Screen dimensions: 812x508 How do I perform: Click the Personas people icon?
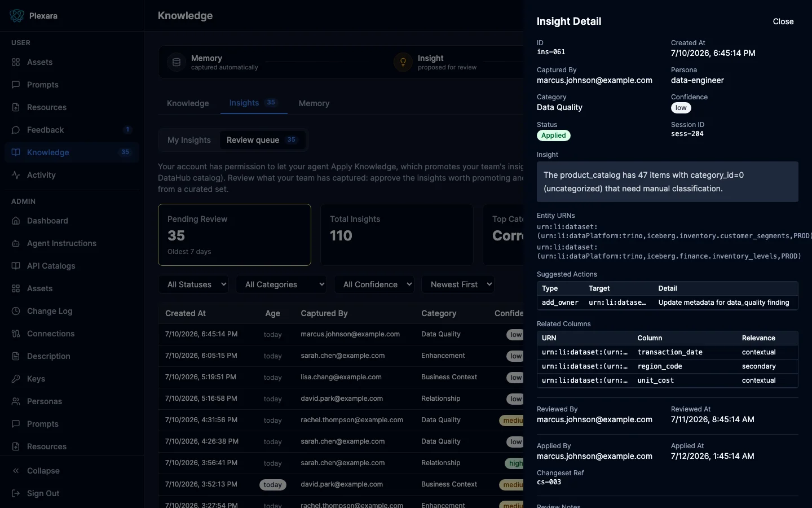(x=16, y=401)
